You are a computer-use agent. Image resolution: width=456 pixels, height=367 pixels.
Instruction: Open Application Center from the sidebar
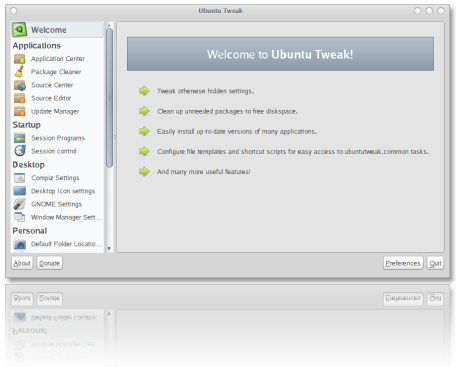point(57,59)
